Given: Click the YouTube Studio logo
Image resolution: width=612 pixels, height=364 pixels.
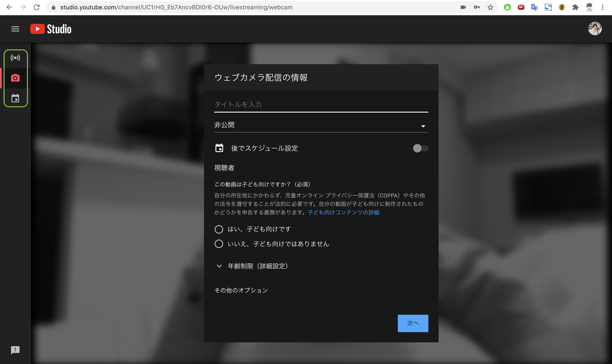Looking at the screenshot, I should 51,29.
